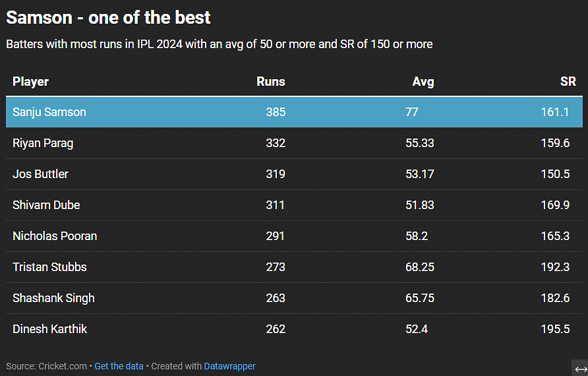
Task: Sort table by the Player column header
Action: click(31, 82)
